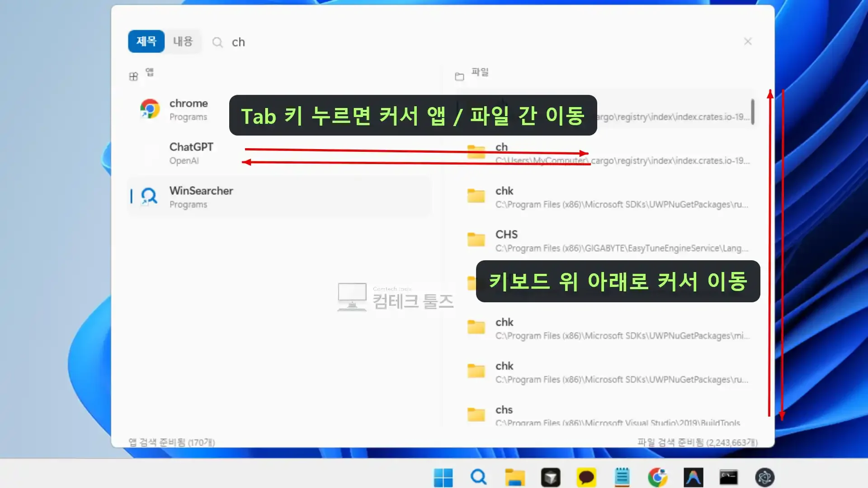Open taskbar Search
Viewport: 868px width, 488px height.
[478, 477]
